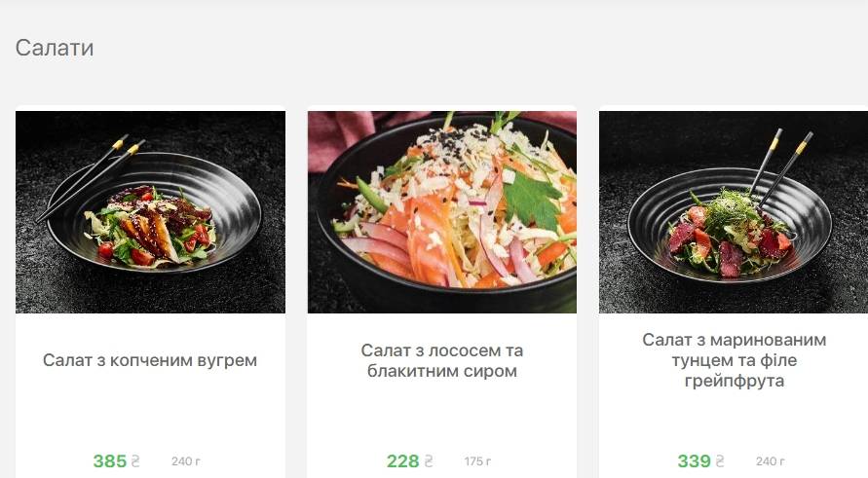Click the green parsley leaf in the salmon salad photo
The width and height of the screenshot is (868, 478).
click(532, 202)
